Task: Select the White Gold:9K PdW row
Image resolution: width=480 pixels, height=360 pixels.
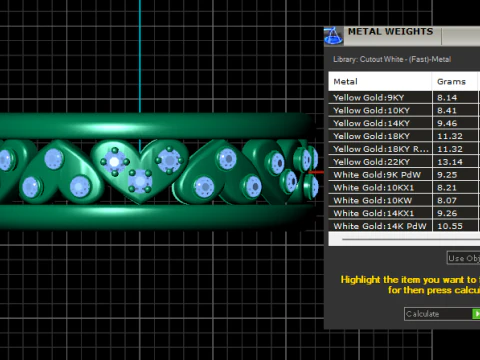Action: (x=404, y=175)
